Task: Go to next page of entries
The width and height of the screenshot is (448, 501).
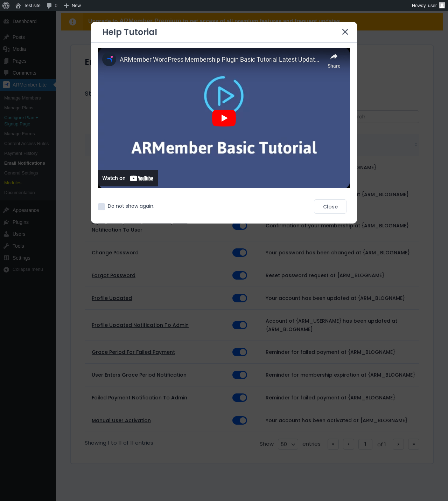Action: 398,444
